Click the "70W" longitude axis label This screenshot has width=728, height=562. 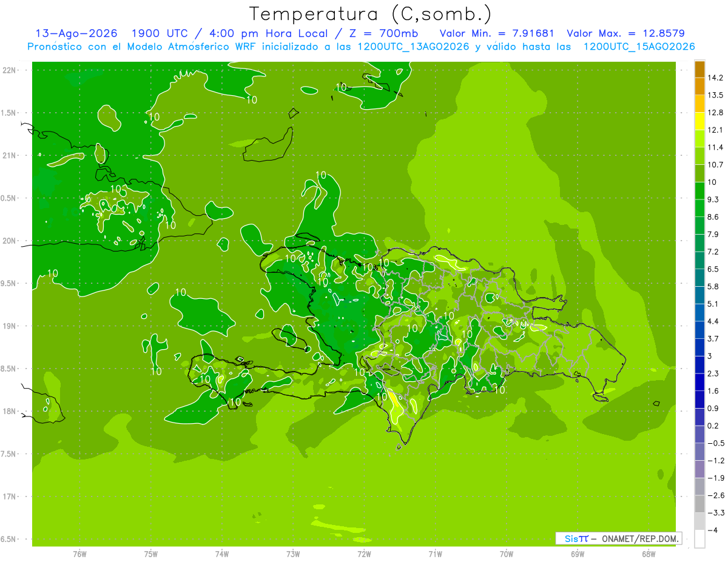click(507, 554)
